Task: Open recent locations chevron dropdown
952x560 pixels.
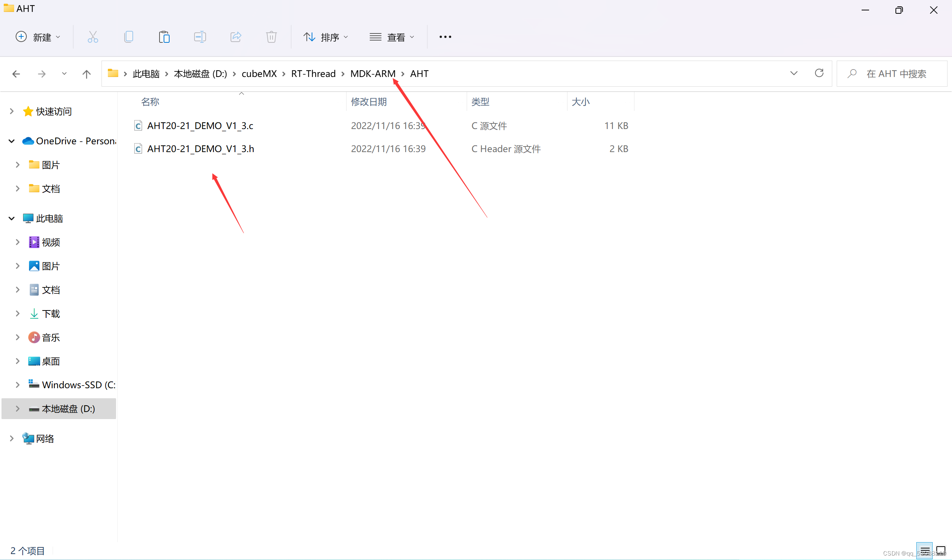Action: pos(64,74)
